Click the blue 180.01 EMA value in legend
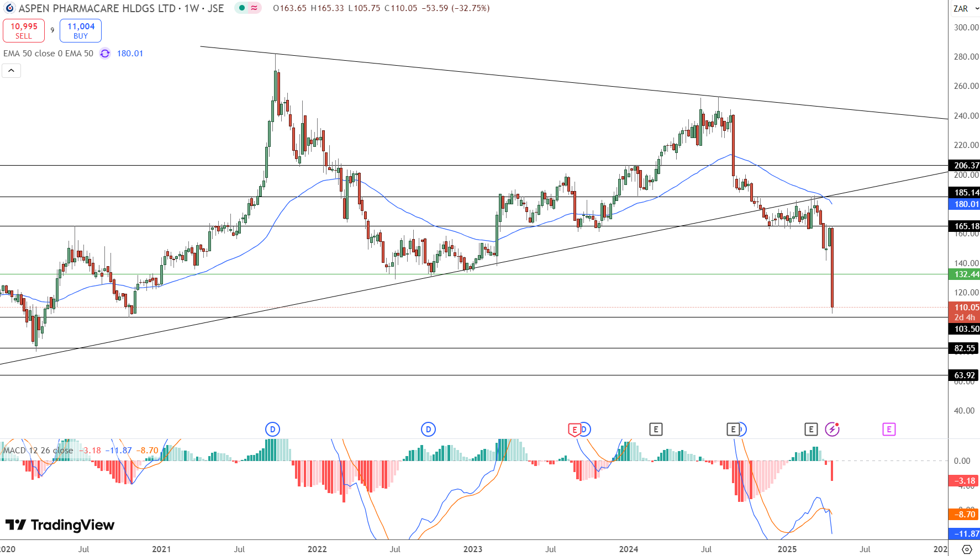980x556 pixels. pos(130,54)
